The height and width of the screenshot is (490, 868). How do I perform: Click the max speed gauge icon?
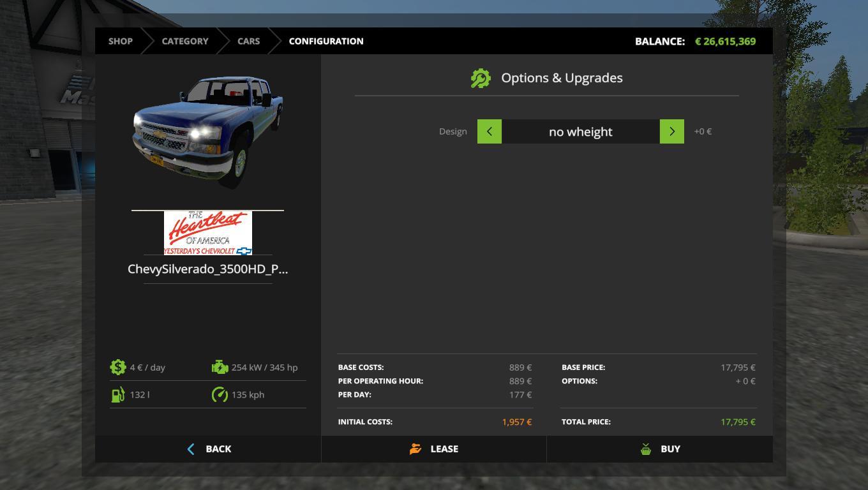coord(220,395)
